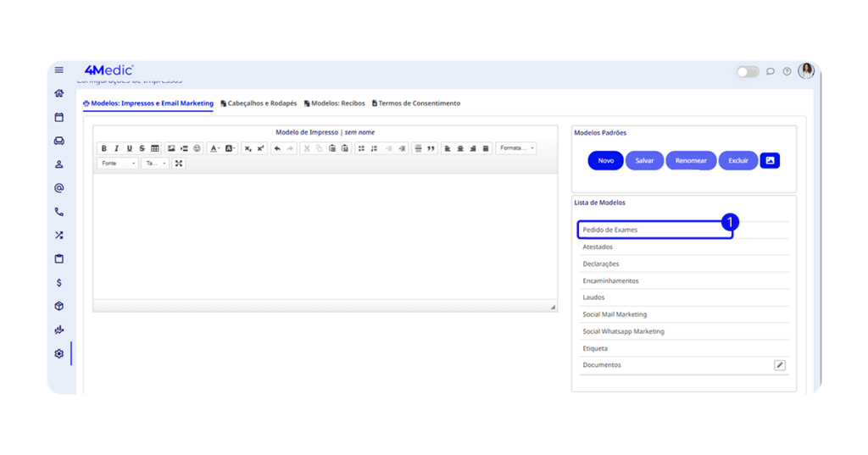Open the dollar sign finance icon
868x455 pixels.
pyautogui.click(x=59, y=283)
